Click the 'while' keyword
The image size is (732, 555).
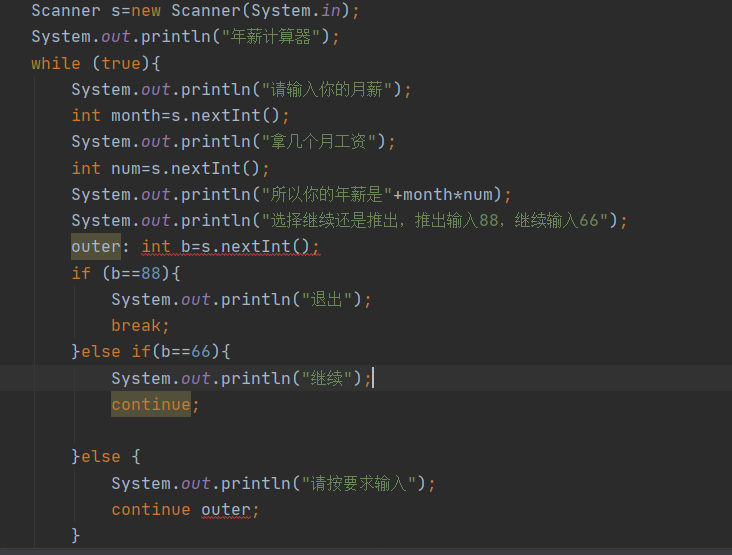(x=56, y=63)
